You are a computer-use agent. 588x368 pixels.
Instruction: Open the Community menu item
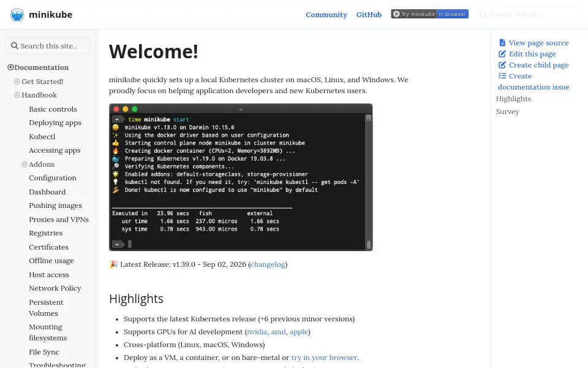[326, 15]
